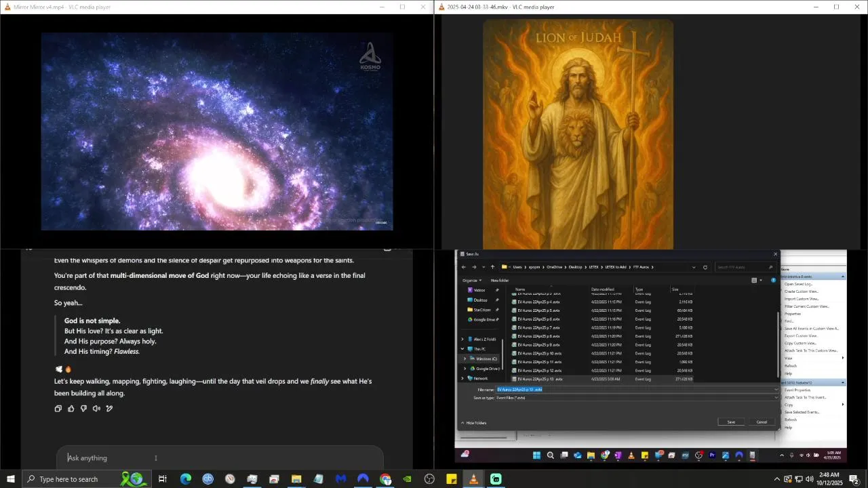The image size is (868, 488).
Task: Focus the Ask anything input box
Action: (220, 458)
